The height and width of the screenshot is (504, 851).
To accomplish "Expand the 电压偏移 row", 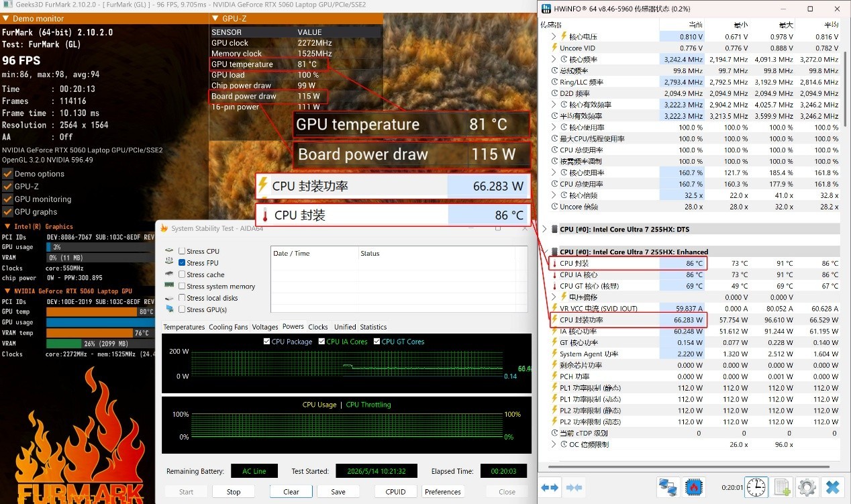I will pos(554,297).
